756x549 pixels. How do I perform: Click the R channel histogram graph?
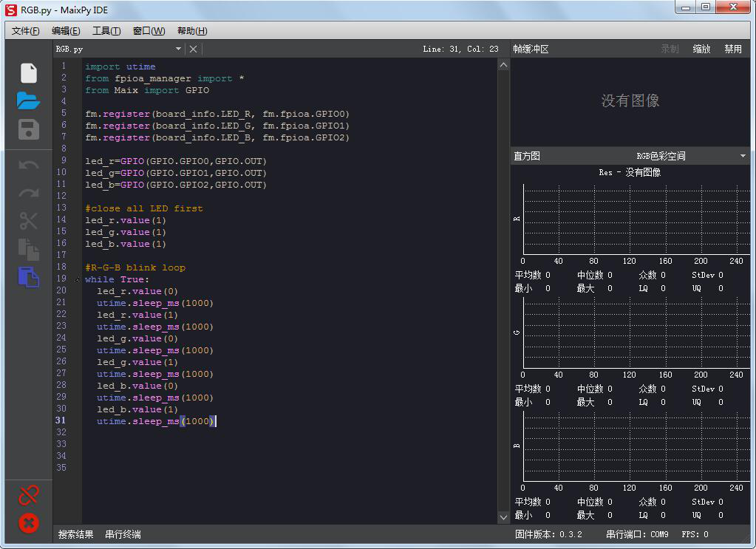(636, 219)
